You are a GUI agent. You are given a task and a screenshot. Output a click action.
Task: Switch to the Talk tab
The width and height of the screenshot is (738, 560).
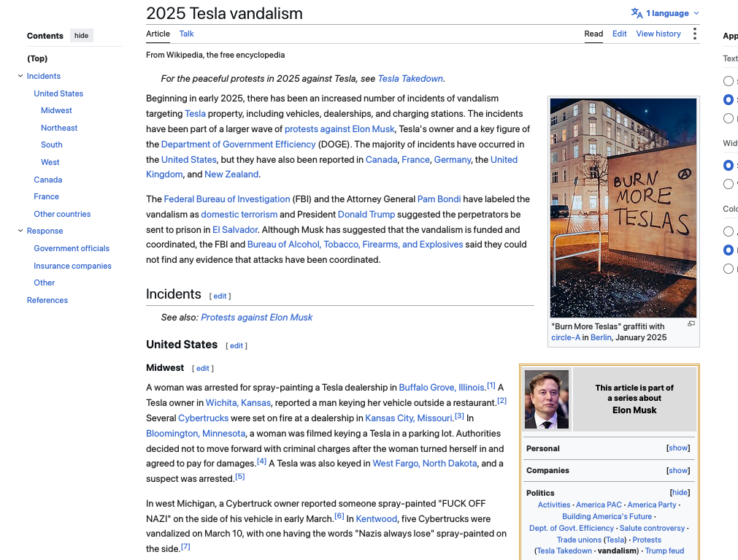click(x=186, y=34)
